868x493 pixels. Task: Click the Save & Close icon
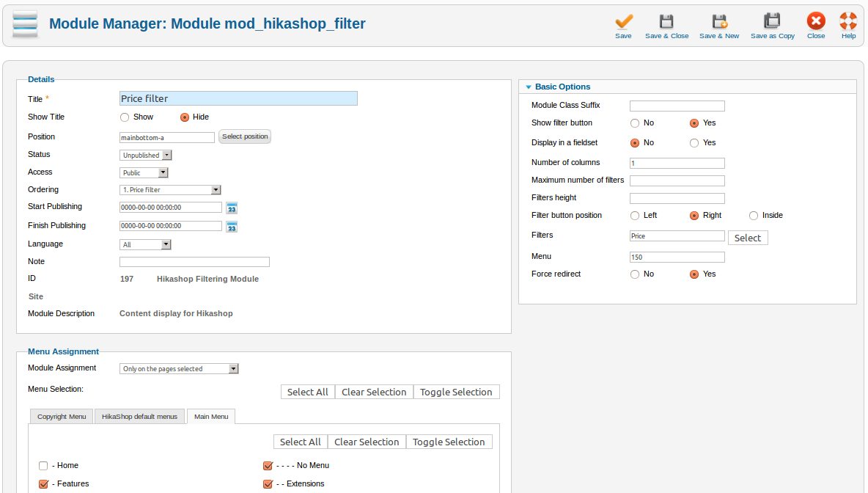coord(666,22)
